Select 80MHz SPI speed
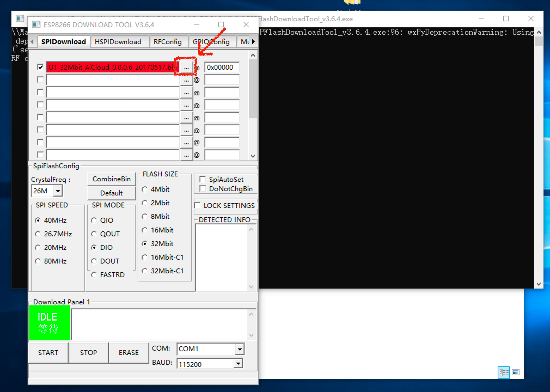The height and width of the screenshot is (392, 550). coord(38,261)
